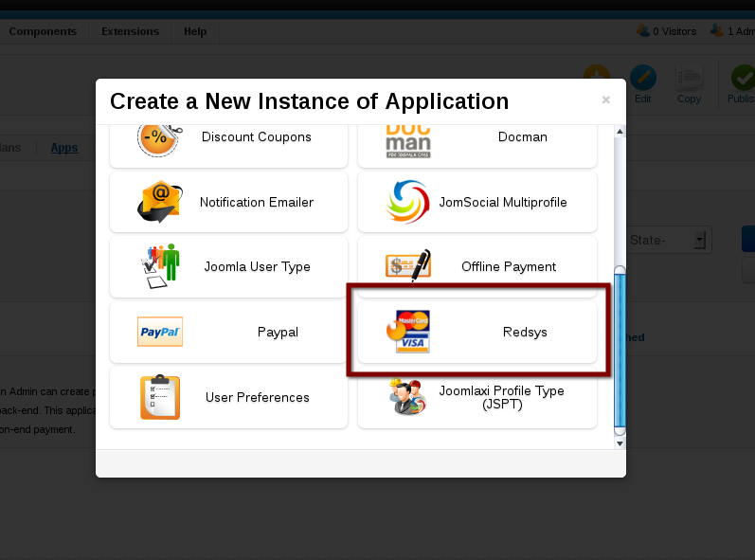Click the Publish checkmark toolbar icon
Viewport: 755px width, 560px height.
pos(743,78)
